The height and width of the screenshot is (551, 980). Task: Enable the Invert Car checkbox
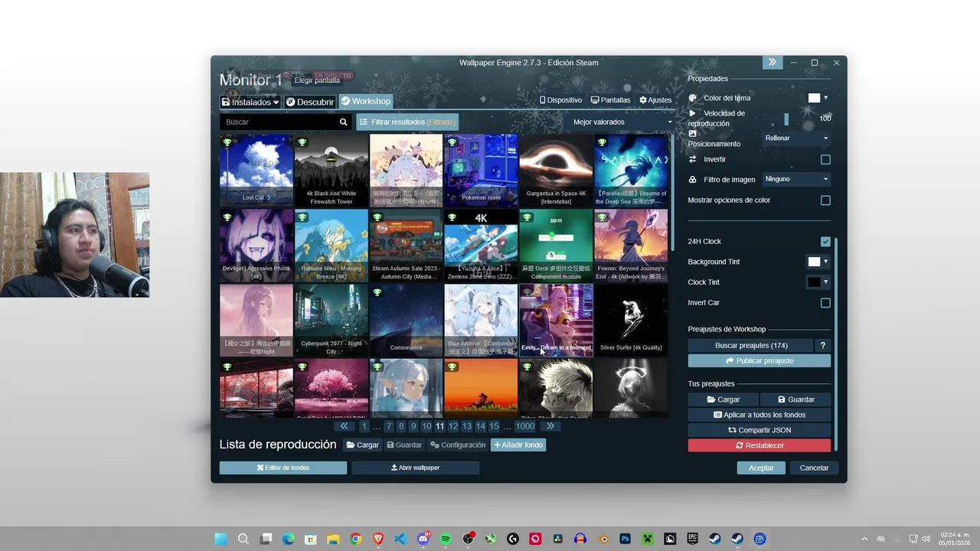tap(825, 303)
